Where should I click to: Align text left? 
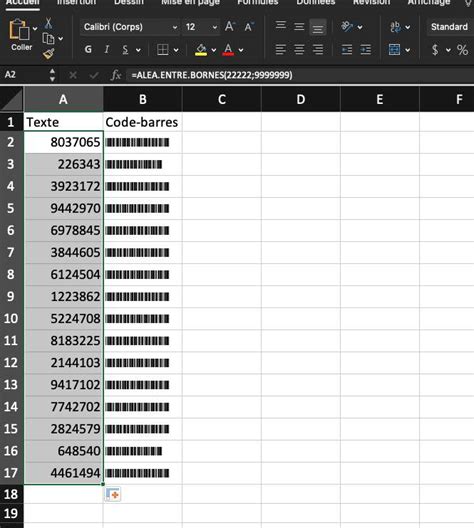(281, 50)
